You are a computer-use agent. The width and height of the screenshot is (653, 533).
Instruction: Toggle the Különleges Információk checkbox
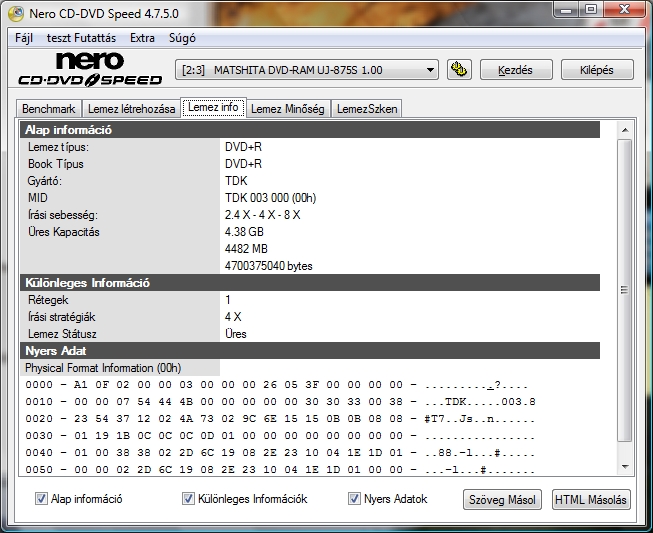[x=188, y=498]
